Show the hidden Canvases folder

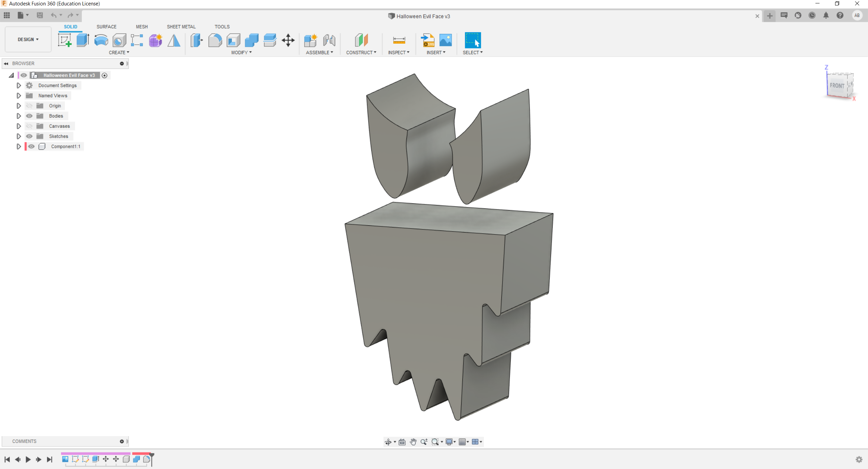tap(29, 126)
